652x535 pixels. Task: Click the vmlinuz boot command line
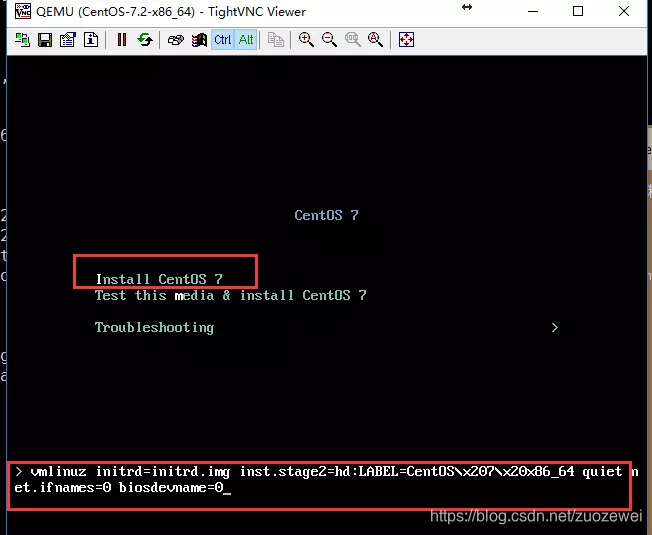(326, 479)
